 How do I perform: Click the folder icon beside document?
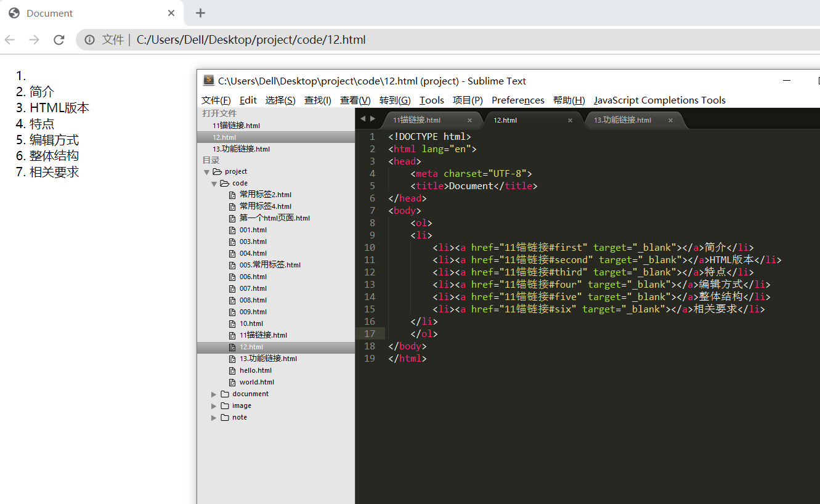pos(225,394)
